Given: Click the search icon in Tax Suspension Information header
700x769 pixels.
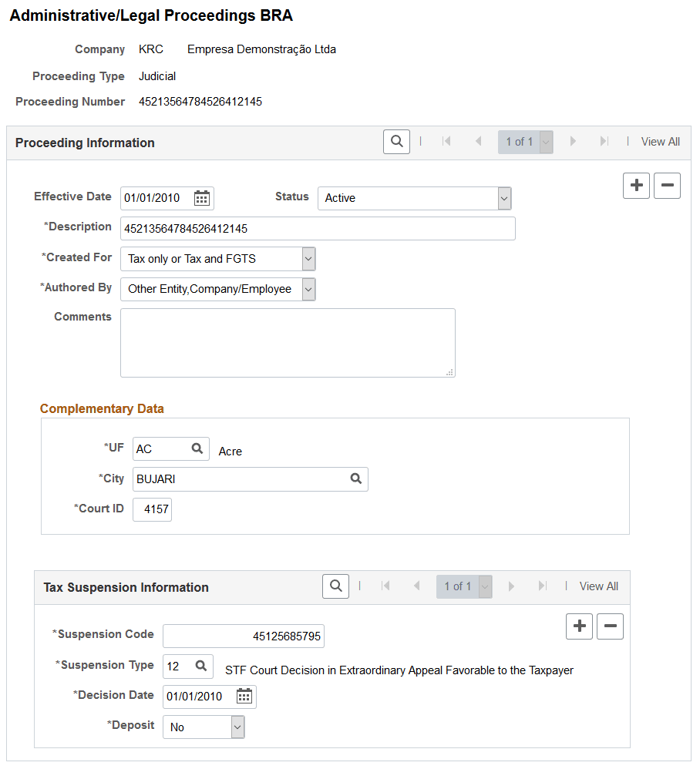Looking at the screenshot, I should click(x=335, y=586).
